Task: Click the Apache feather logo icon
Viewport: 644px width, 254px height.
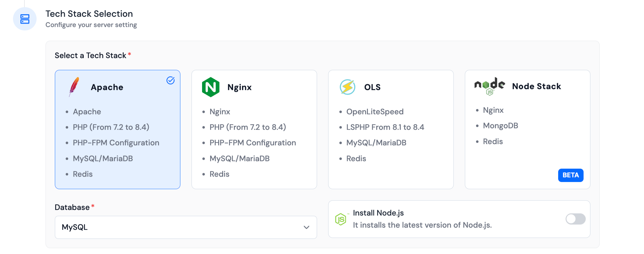Action: point(74,87)
